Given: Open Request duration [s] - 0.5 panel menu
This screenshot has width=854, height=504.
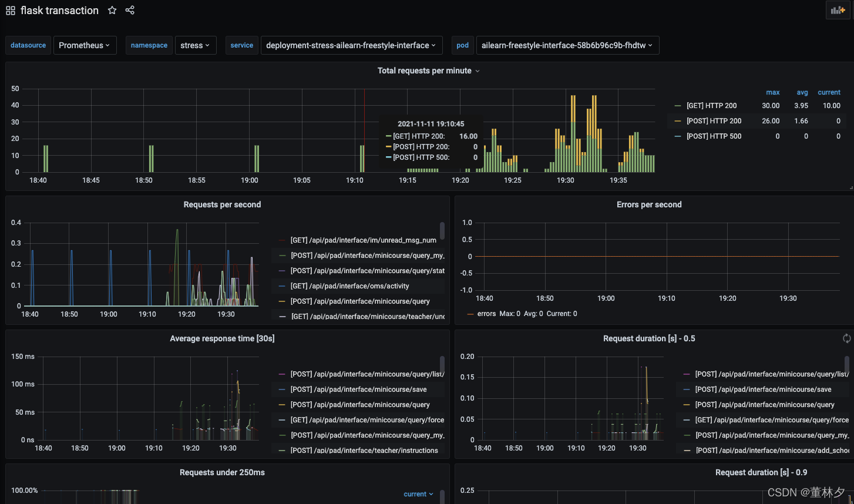Looking at the screenshot, I should click(649, 338).
